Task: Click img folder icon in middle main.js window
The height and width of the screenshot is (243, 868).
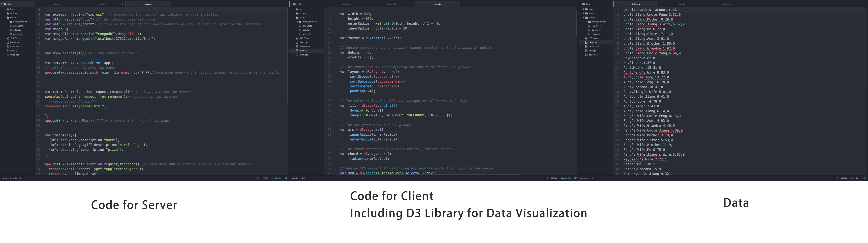Action: [298, 9]
